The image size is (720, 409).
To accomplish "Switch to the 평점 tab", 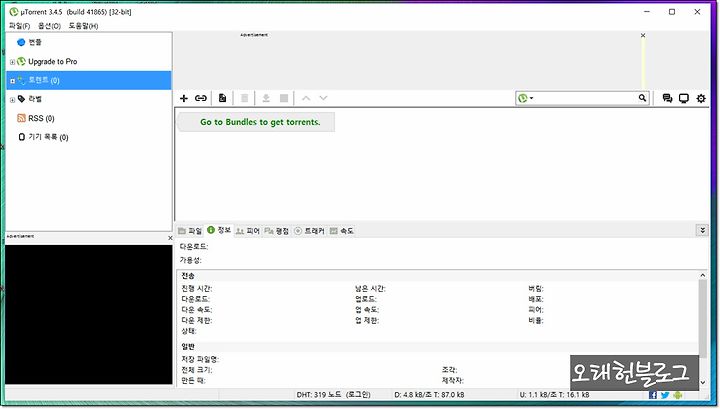I will point(277,231).
